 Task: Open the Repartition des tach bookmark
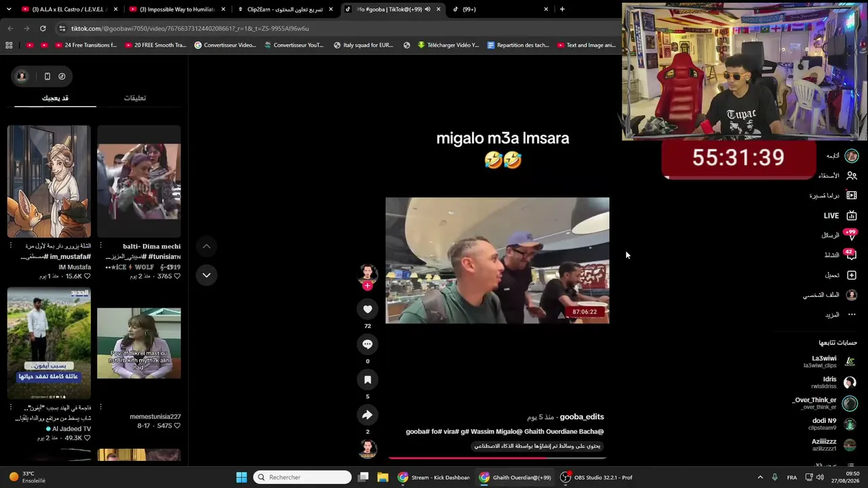(517, 45)
